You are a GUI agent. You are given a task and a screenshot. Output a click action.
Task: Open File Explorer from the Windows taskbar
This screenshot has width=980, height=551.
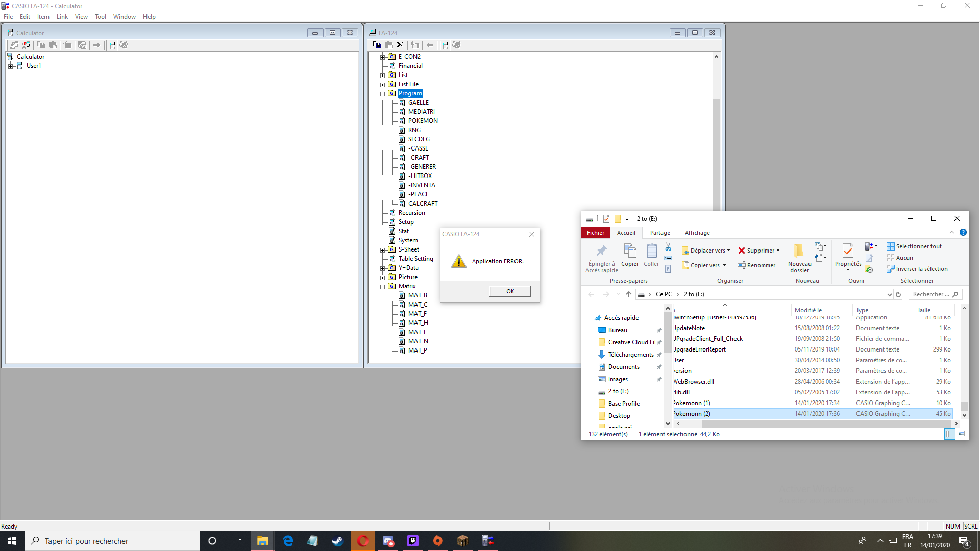[263, 541]
